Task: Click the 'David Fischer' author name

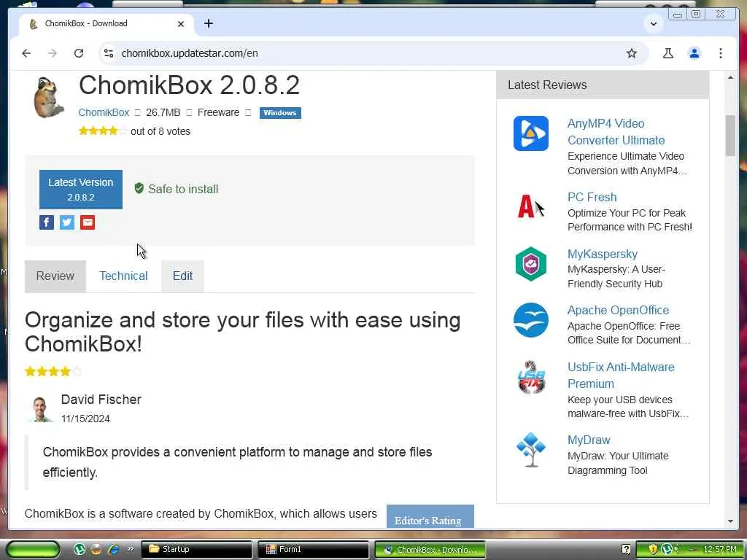Action: 101,400
